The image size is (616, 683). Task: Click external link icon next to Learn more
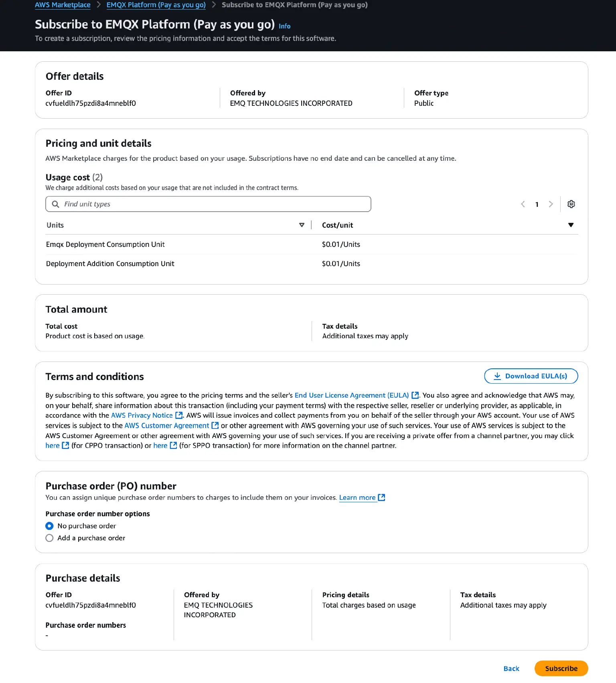coord(381,497)
